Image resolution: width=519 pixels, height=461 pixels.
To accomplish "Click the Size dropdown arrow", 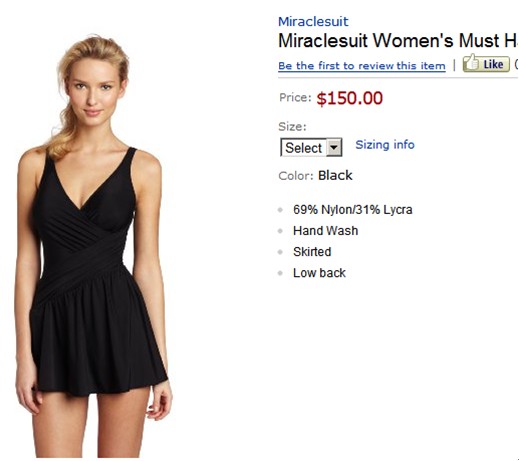I will coord(334,147).
